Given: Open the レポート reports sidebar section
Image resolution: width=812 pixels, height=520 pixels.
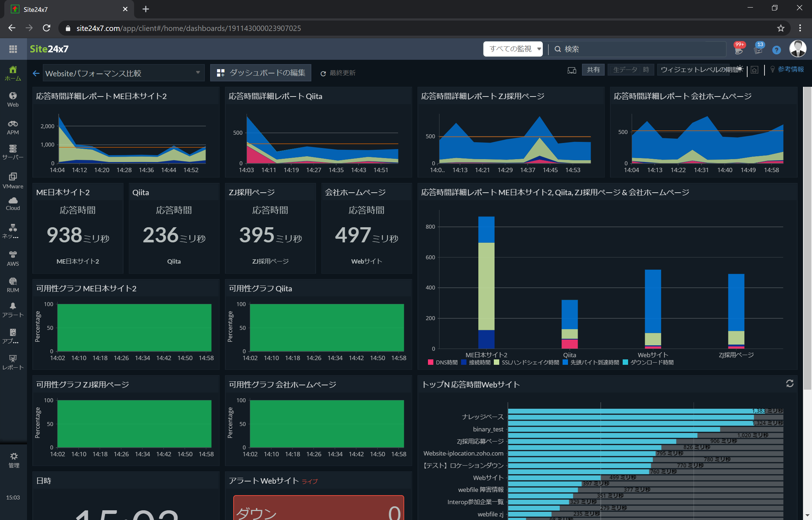Looking at the screenshot, I should [x=13, y=362].
